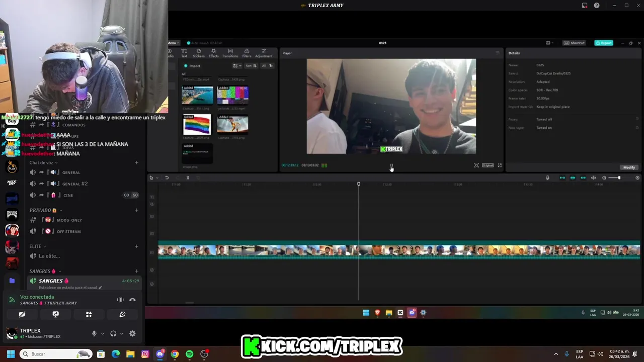644x362 pixels.
Task: Open the Adjustment panel in CapCut
Action: pos(264,53)
